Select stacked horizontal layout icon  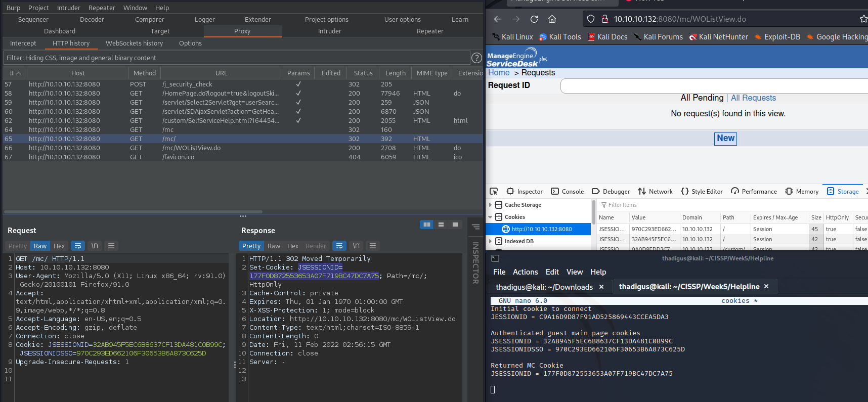441,225
